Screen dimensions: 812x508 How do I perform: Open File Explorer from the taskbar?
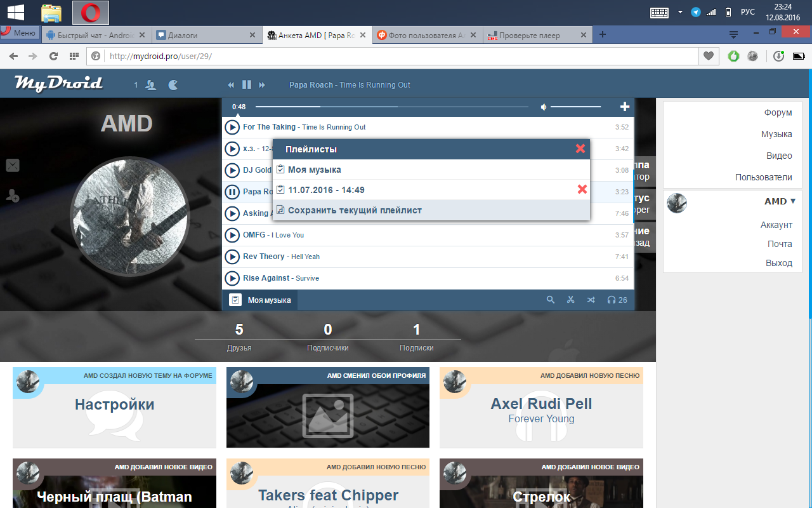pyautogui.click(x=51, y=13)
